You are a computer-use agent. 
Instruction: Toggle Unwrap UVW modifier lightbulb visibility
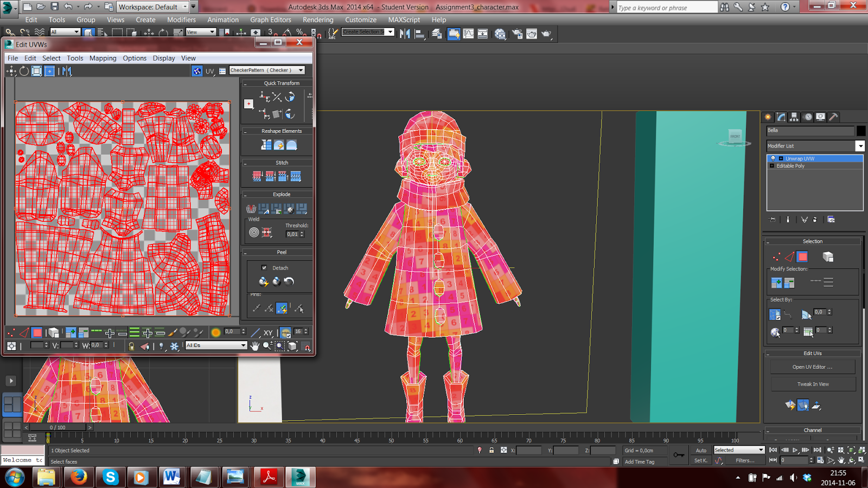(773, 158)
